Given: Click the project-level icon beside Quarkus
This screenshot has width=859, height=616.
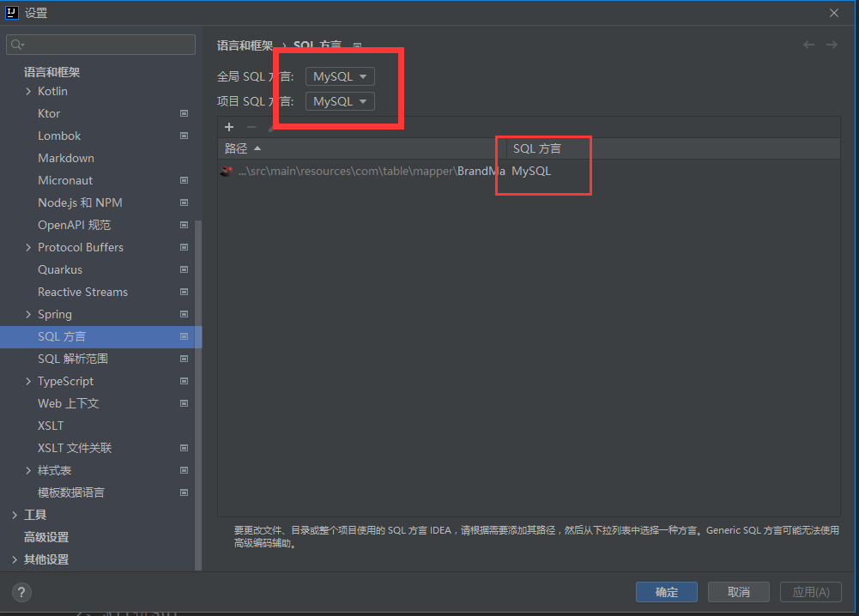Looking at the screenshot, I should (x=184, y=269).
